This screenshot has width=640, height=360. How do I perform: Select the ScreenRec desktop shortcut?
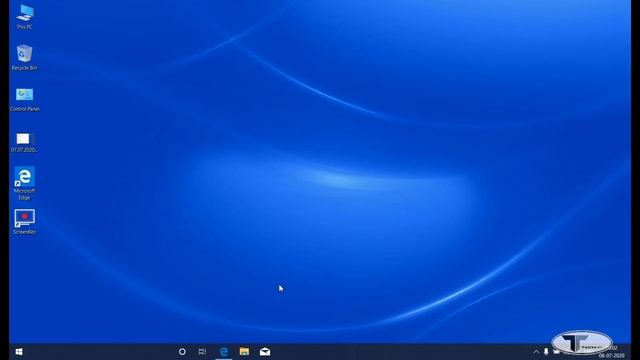click(24, 222)
